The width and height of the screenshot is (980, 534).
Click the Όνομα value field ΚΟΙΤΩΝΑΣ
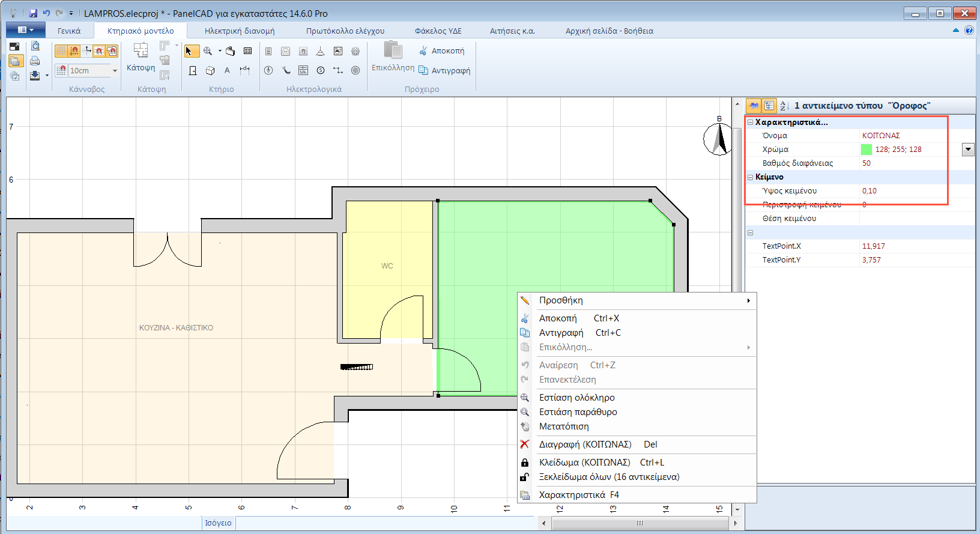point(881,136)
